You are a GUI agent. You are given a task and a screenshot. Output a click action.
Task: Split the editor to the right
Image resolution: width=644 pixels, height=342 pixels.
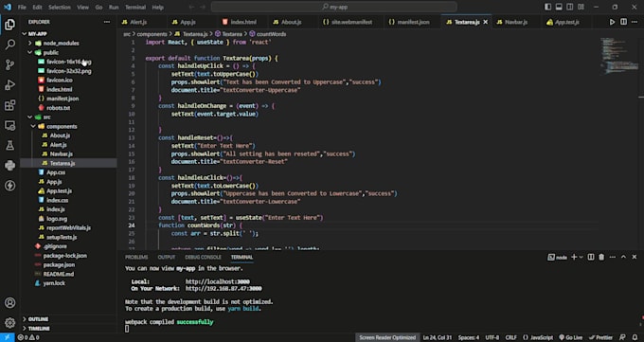click(623, 22)
